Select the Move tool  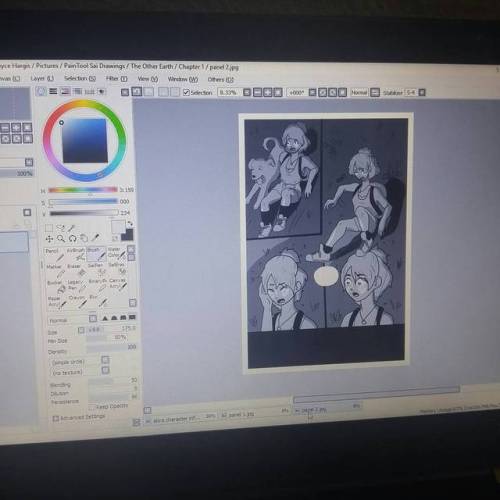pyautogui.click(x=49, y=239)
